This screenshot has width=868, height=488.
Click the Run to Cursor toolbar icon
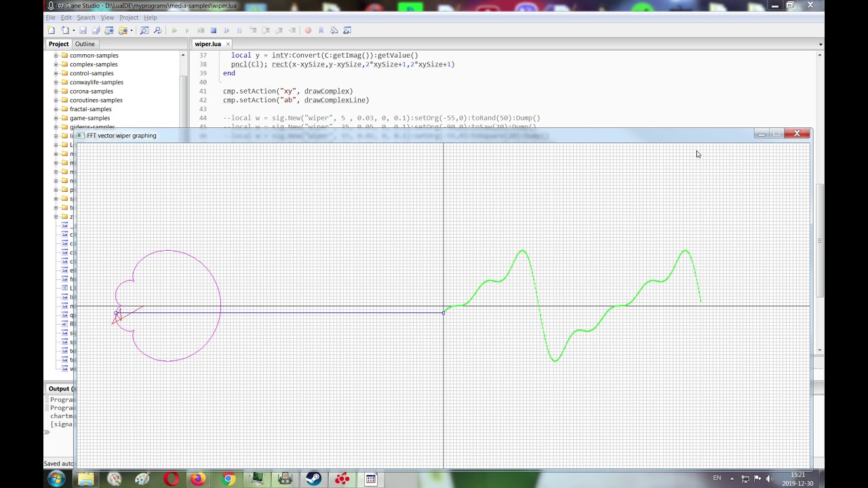click(292, 30)
